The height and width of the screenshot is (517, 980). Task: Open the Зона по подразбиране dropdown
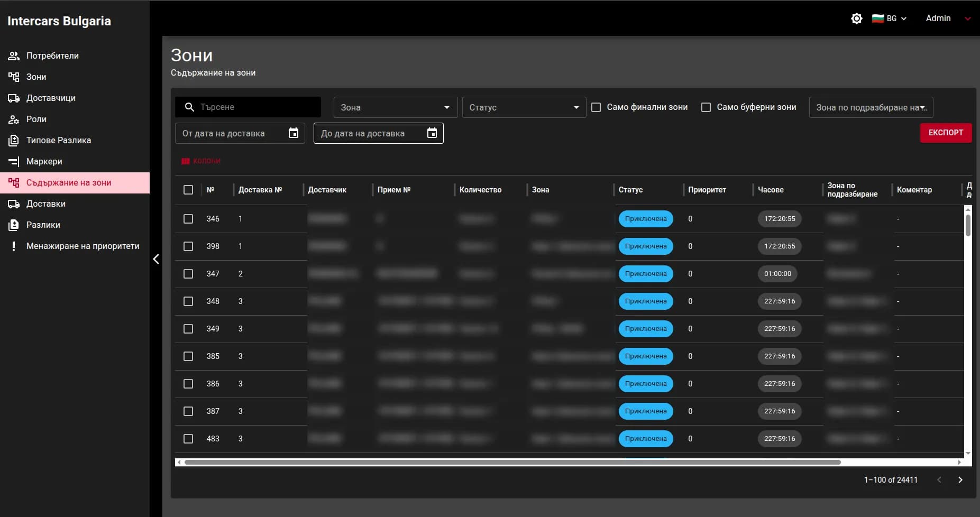click(871, 107)
